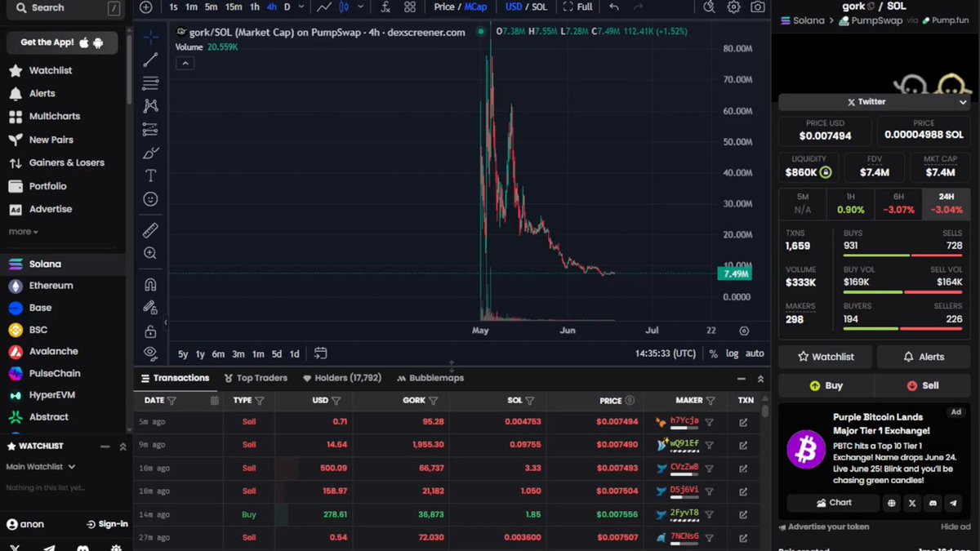Enter Full screen chart mode

click(x=578, y=7)
